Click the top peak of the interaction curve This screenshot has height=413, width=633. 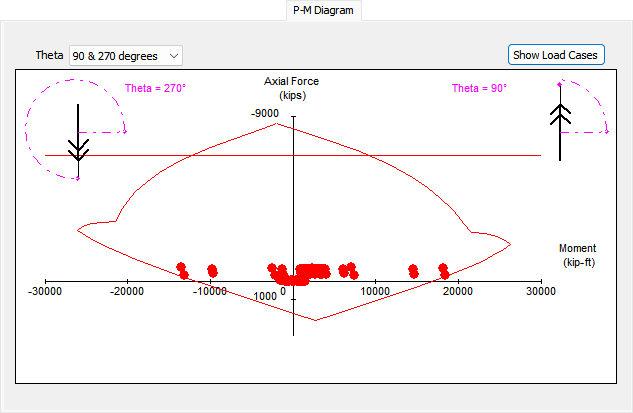click(x=277, y=123)
